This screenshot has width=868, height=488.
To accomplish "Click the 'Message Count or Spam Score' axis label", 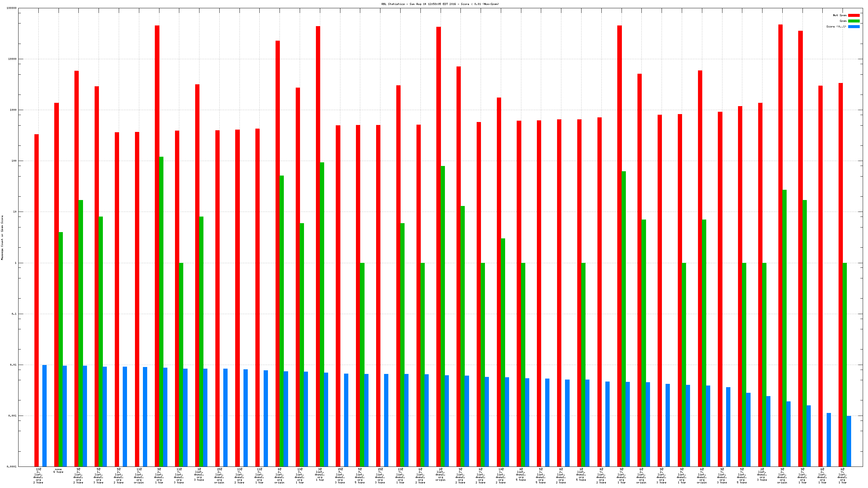I will (x=2, y=238).
